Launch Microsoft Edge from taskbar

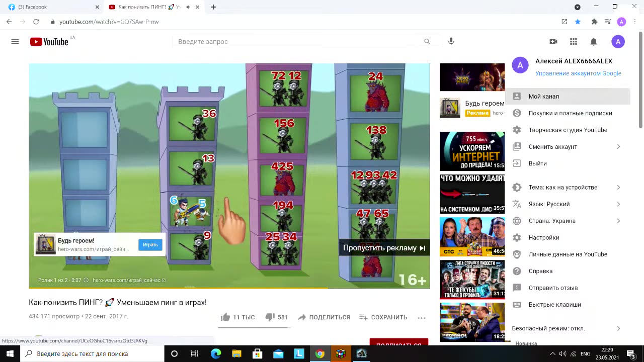tap(215, 353)
